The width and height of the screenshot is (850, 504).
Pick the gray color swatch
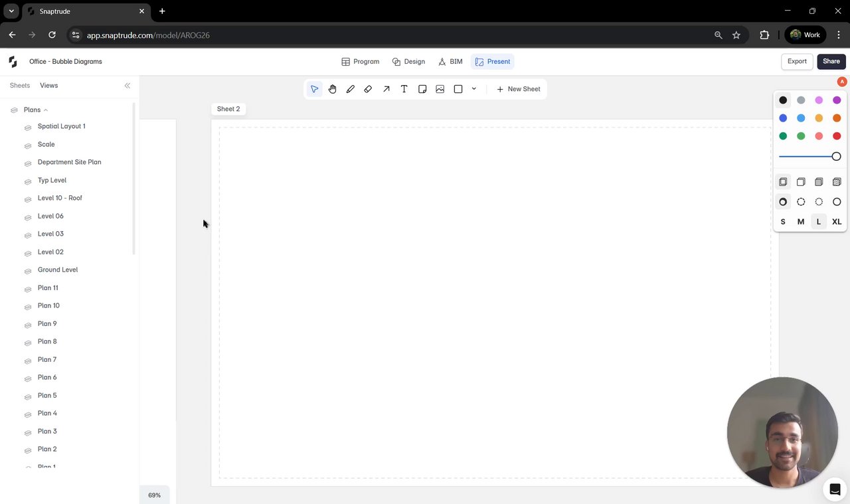801,100
